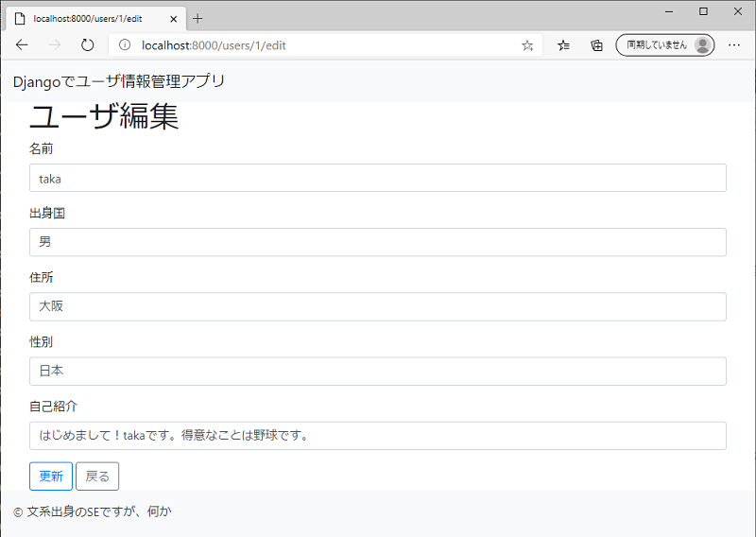Open a new browser tab

(x=198, y=19)
